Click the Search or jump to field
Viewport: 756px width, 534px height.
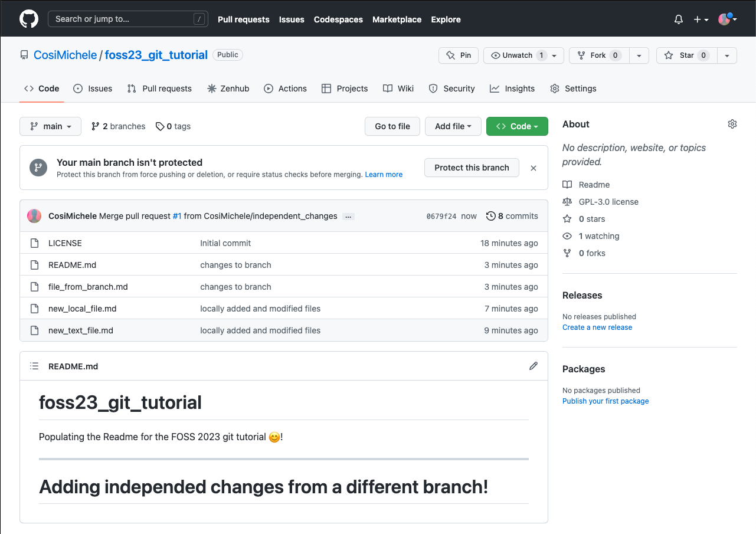point(128,19)
